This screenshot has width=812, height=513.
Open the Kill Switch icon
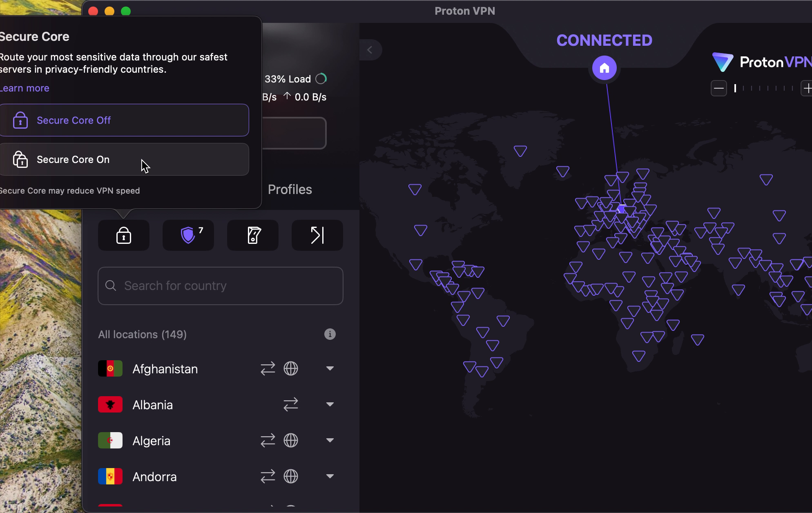tap(253, 235)
